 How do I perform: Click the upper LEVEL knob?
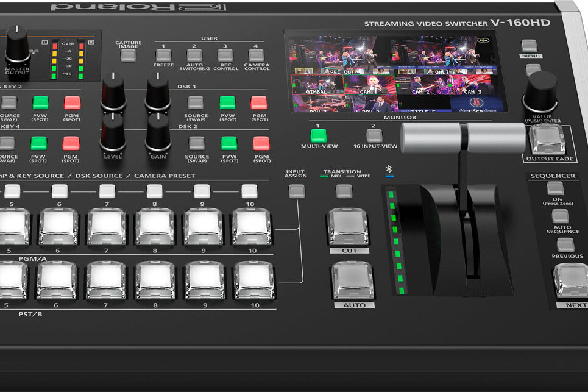113,92
